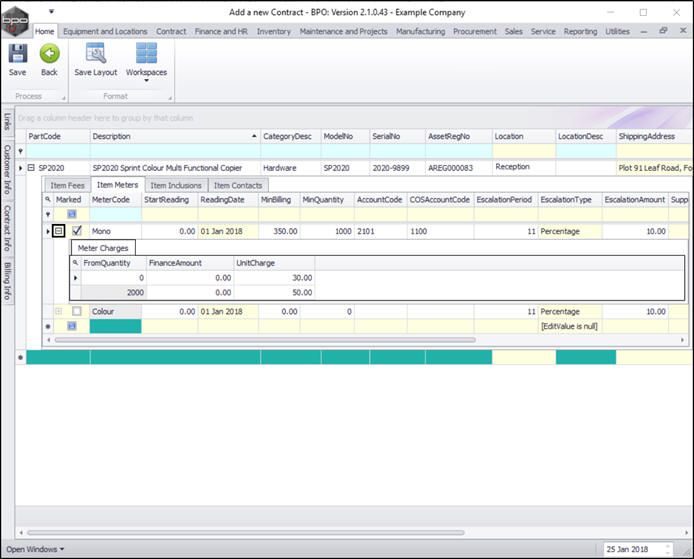Collapse the Mono meter row

pos(59,231)
